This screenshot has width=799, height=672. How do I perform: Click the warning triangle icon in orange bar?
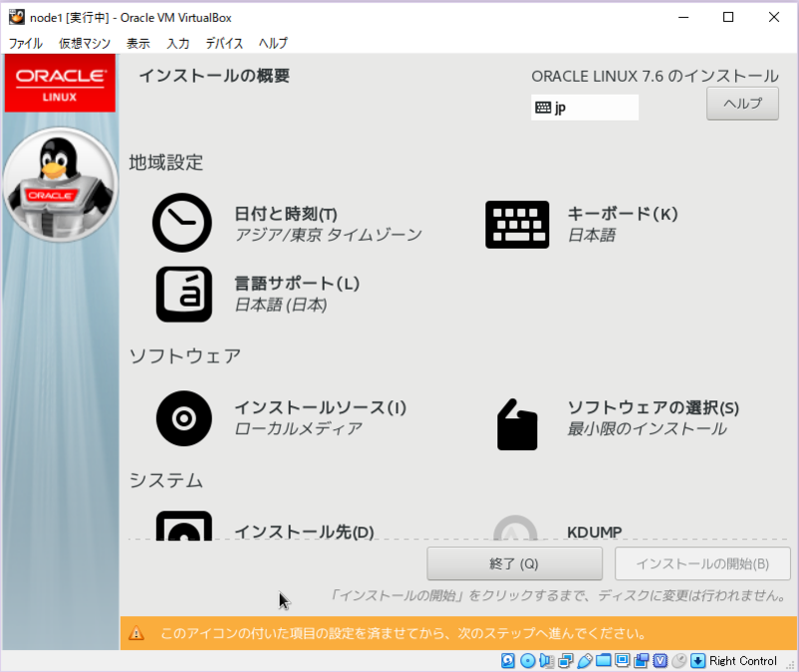click(x=136, y=633)
